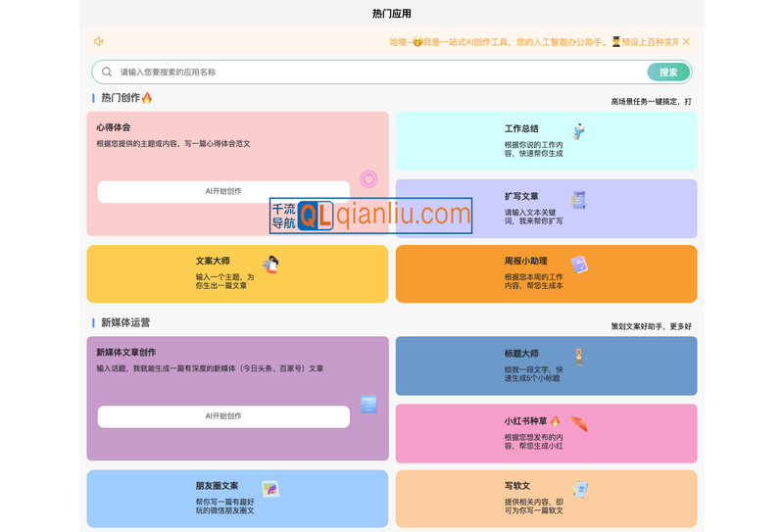
Task: Click the 工作总结 card icon
Action: (579, 131)
